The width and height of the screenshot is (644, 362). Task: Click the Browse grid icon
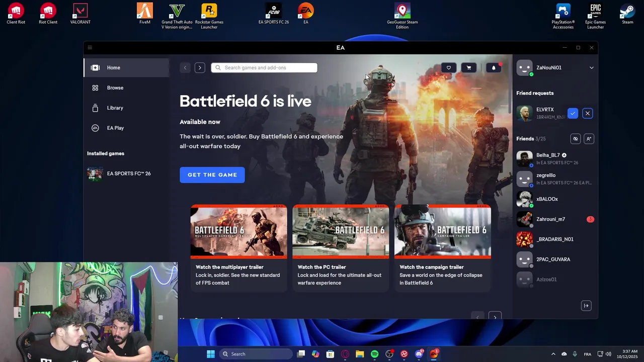click(x=95, y=87)
